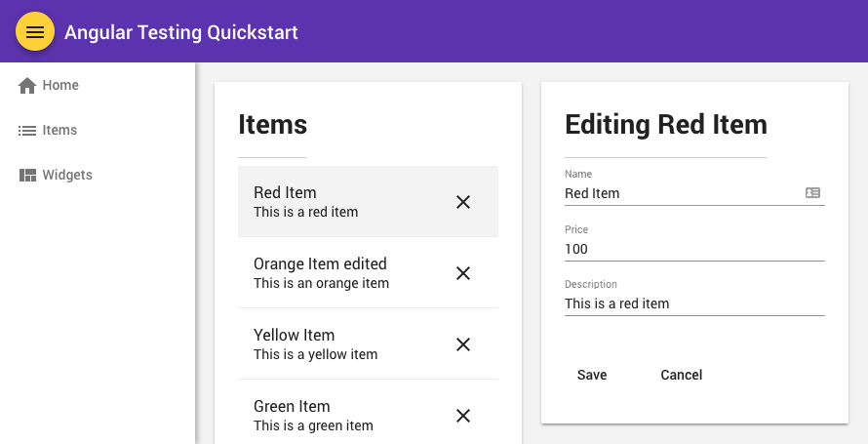This screenshot has height=444, width=868.
Task: Click the Editing Red Item heading
Action: pos(666,124)
